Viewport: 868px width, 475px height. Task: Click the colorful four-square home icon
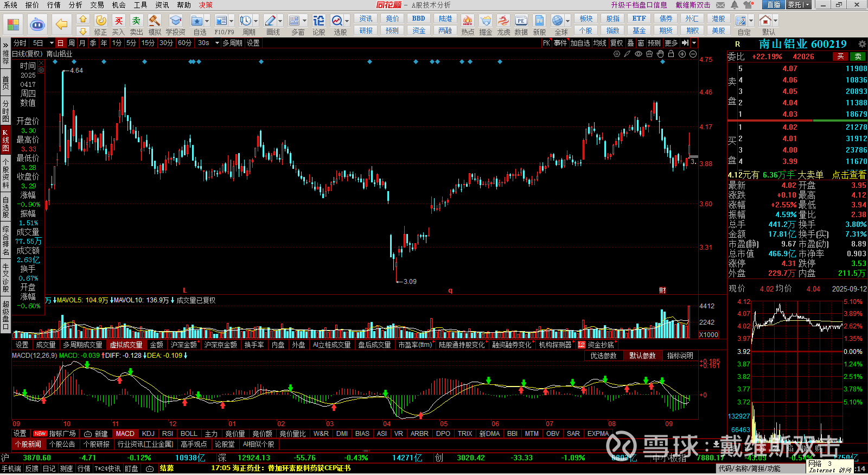(13, 24)
